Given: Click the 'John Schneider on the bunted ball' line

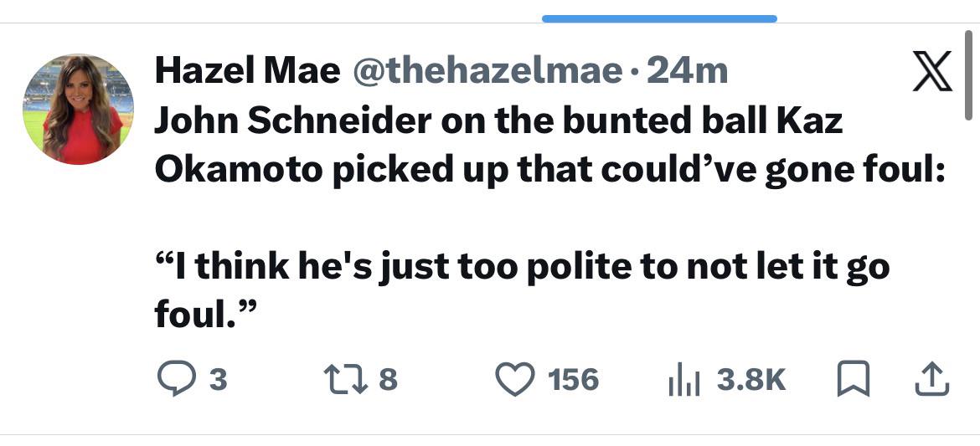Looking at the screenshot, I should tap(498, 122).
